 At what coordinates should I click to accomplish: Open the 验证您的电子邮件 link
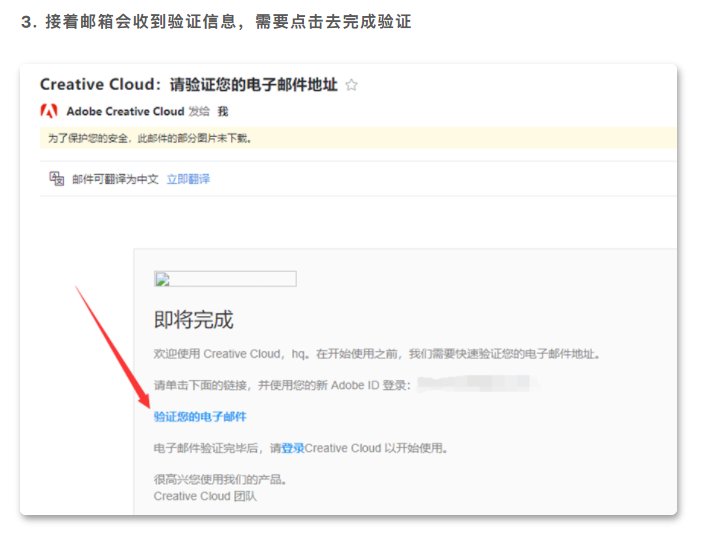200,417
